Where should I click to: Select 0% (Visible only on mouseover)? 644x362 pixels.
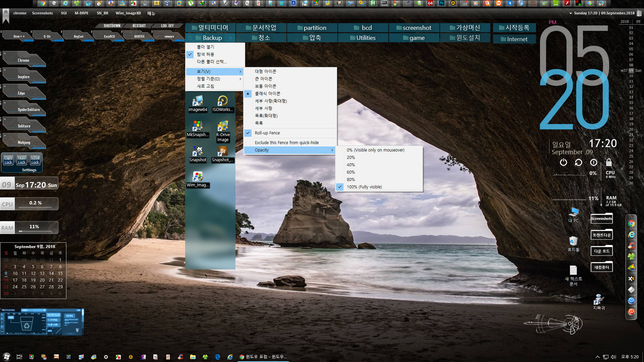(379, 150)
